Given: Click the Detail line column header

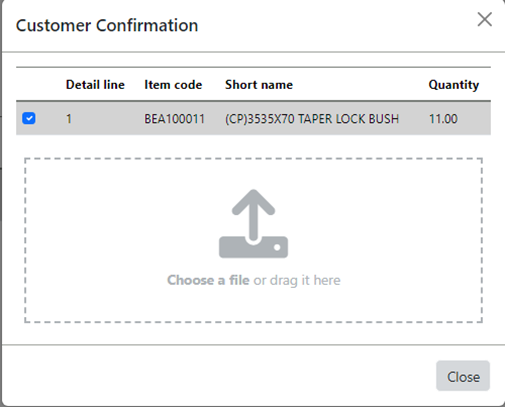Looking at the screenshot, I should pos(95,85).
